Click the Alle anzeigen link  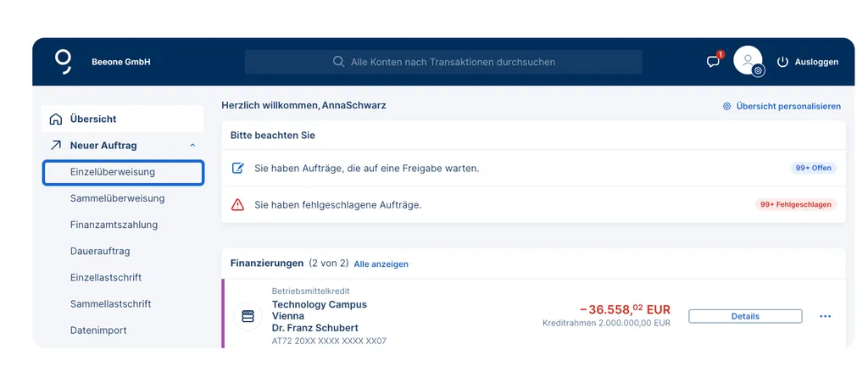(x=381, y=264)
